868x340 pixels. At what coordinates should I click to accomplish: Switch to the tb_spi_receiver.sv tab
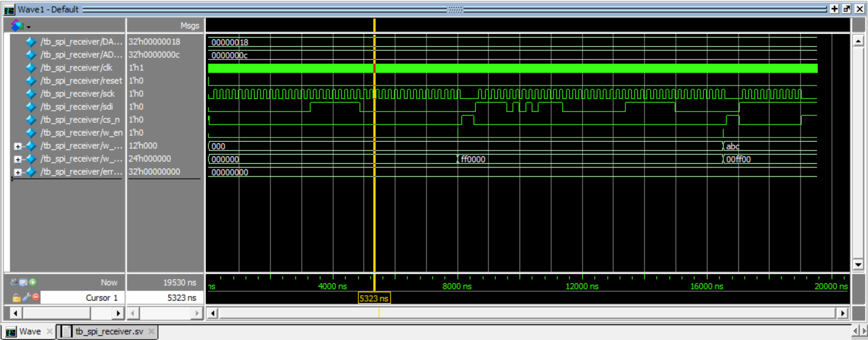coord(109,331)
